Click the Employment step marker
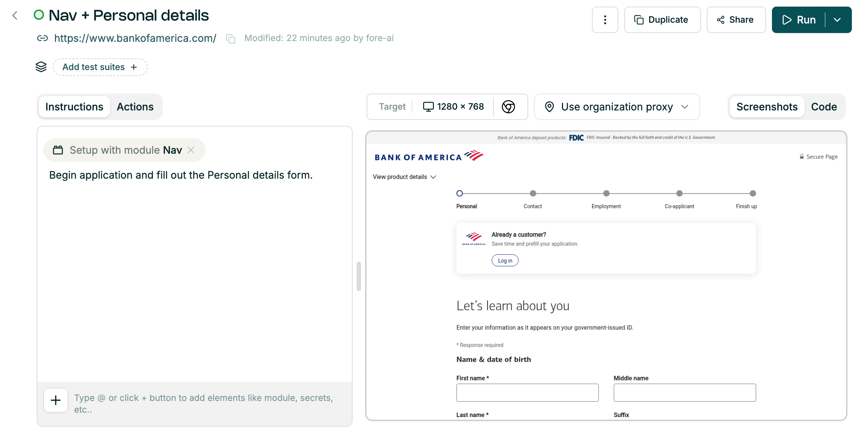Image resolution: width=868 pixels, height=427 pixels. tap(606, 193)
